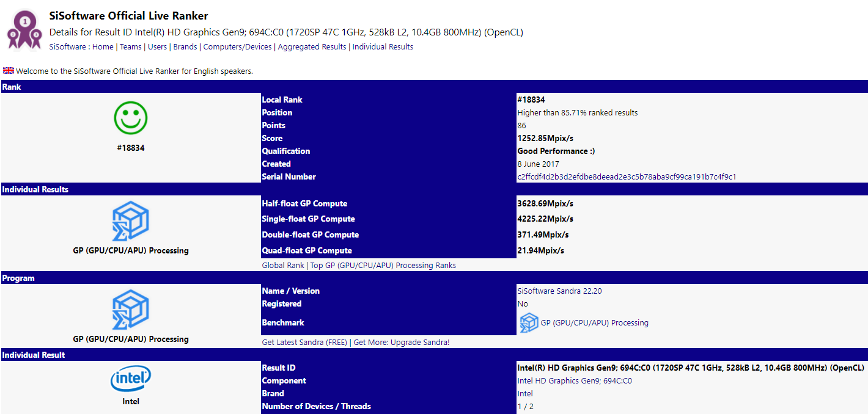Click the Serial Number label
The image size is (868, 414).
tap(289, 177)
